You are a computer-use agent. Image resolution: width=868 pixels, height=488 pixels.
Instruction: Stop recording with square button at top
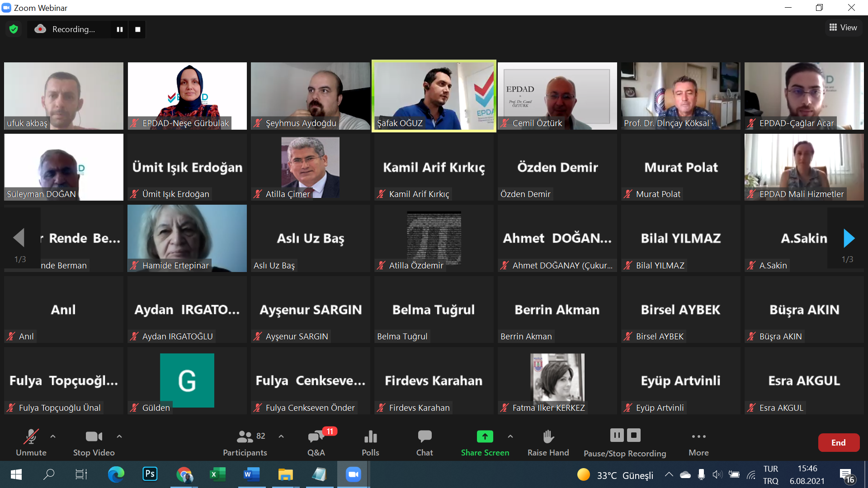pyautogui.click(x=138, y=29)
